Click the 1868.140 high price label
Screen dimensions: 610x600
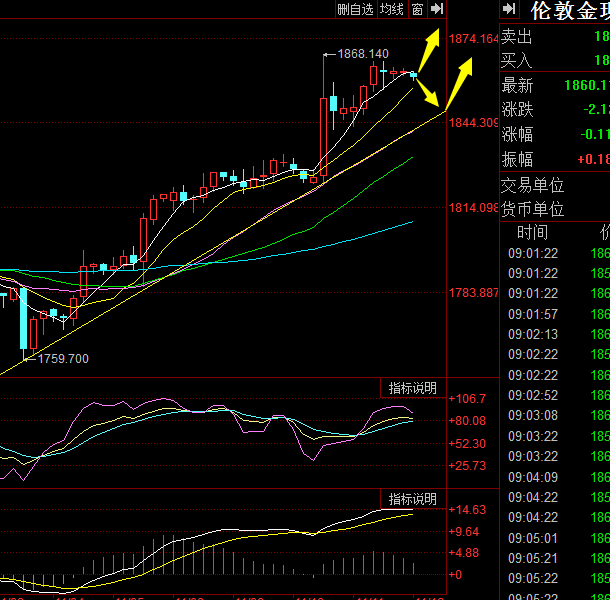point(363,53)
